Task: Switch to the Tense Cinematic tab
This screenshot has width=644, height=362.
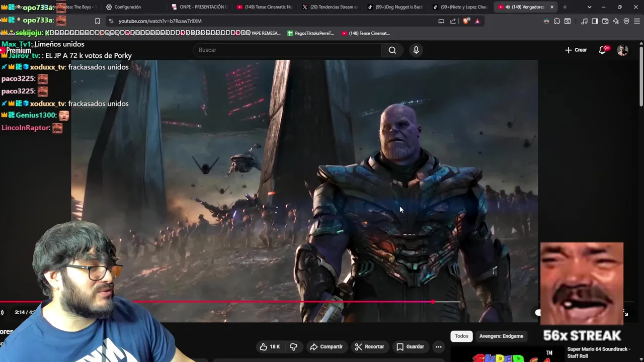Action: coord(264,7)
